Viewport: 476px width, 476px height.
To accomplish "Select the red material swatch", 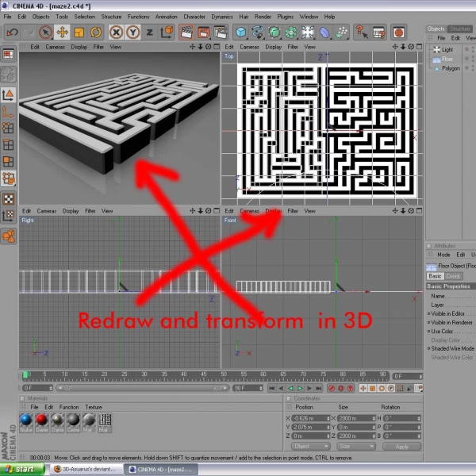I will coord(41,420).
